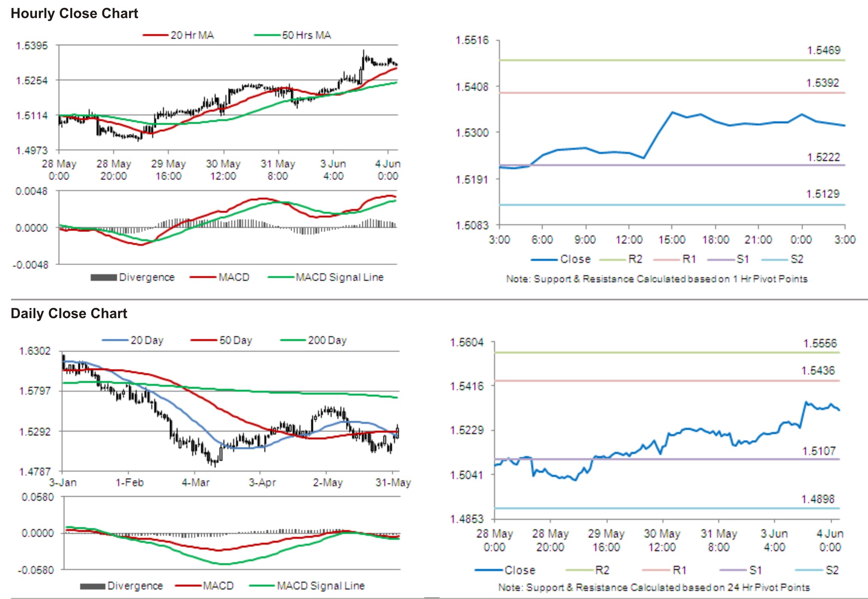Click the 1.5292 axis value

click(35, 431)
